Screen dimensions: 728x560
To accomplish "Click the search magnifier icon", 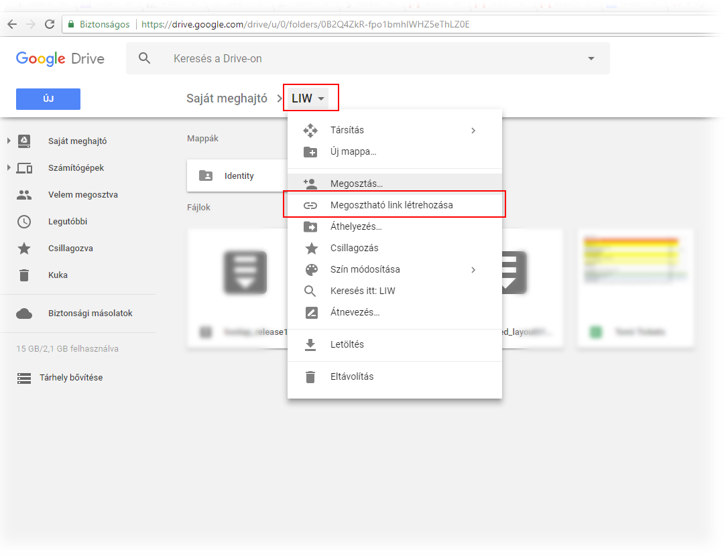I will (x=145, y=58).
